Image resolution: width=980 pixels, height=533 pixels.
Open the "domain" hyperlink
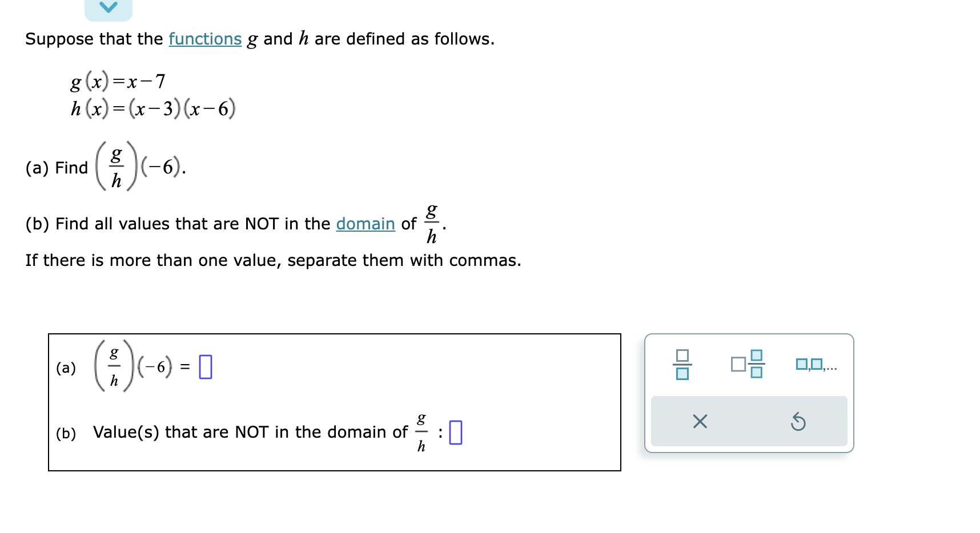coord(365,224)
